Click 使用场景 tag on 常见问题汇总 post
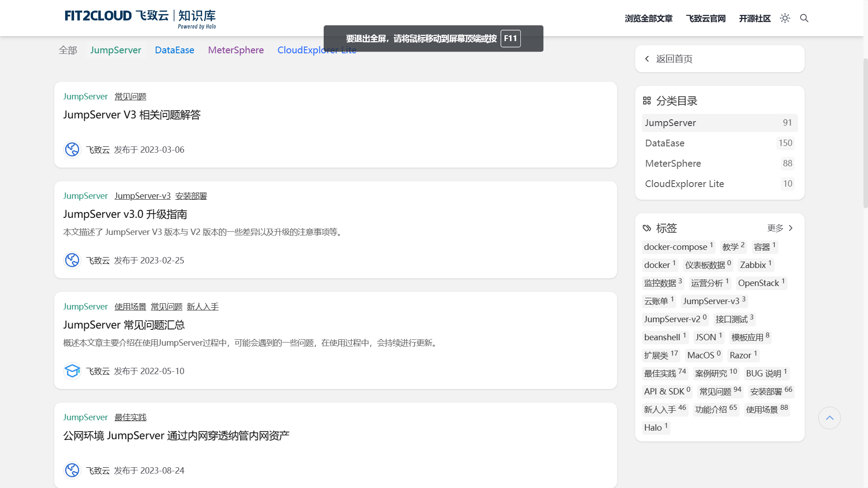The height and width of the screenshot is (488, 868). pyautogui.click(x=130, y=306)
